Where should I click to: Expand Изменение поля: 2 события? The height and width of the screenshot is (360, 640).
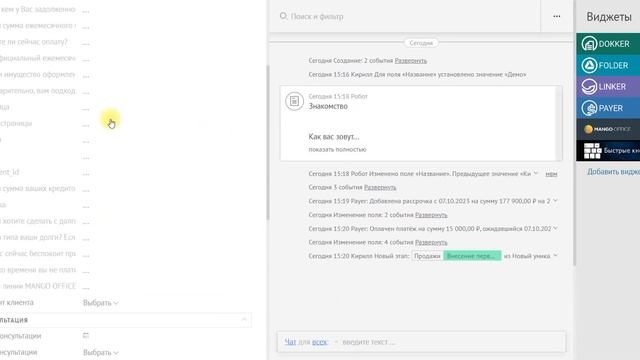click(431, 215)
